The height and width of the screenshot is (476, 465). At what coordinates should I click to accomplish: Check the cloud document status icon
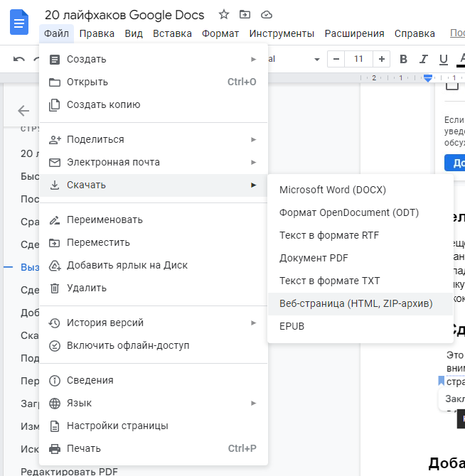(x=267, y=14)
